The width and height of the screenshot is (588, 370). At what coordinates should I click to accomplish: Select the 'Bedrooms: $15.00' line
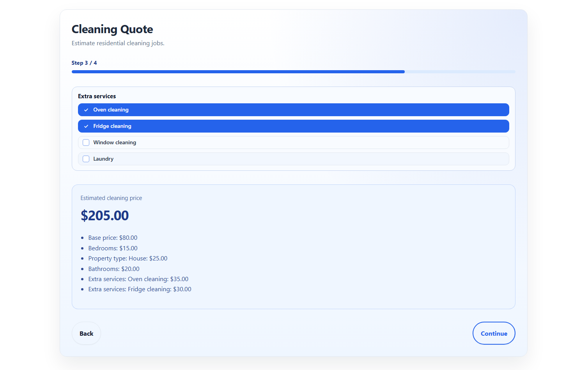pos(113,248)
